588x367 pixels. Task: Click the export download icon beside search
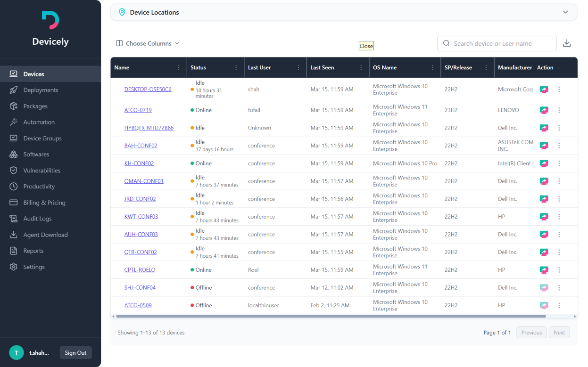click(567, 43)
